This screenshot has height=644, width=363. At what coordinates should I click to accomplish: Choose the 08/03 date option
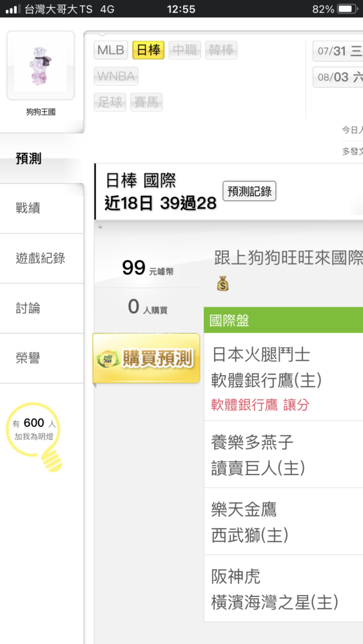point(338,77)
